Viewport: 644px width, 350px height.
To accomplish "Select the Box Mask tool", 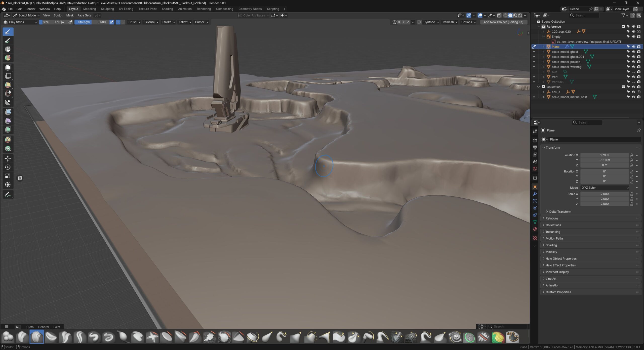I will (8, 67).
